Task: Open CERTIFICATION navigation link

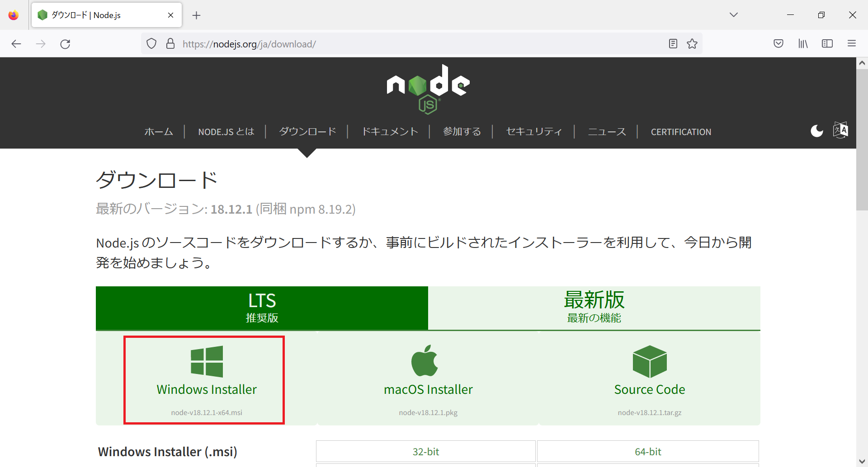Action: tap(681, 132)
